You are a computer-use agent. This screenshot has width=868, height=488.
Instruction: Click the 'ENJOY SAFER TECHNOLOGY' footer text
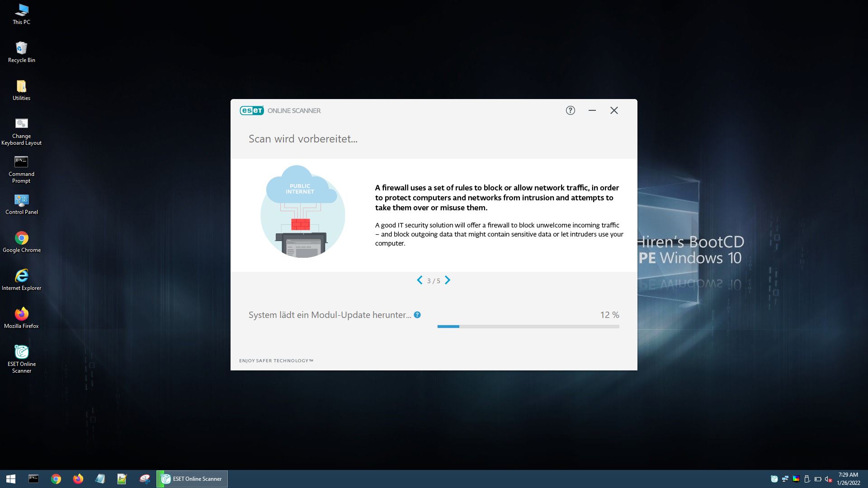[276, 360]
